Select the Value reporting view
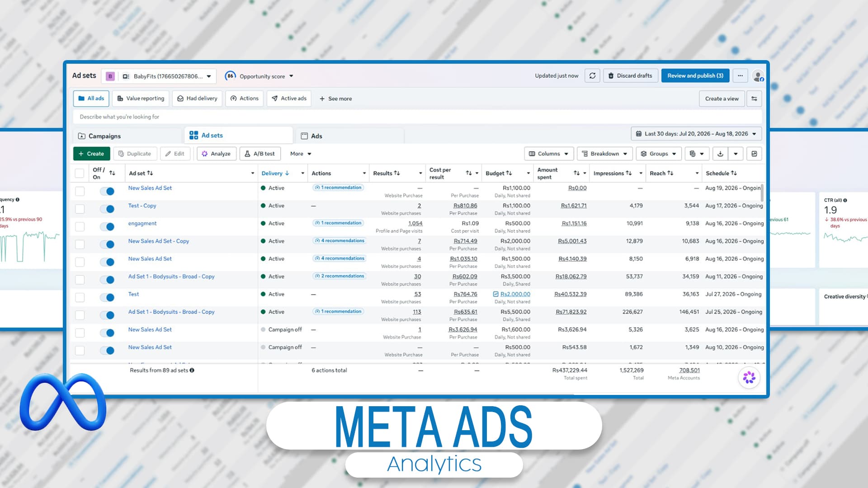Viewport: 868px width, 488px height. (141, 99)
